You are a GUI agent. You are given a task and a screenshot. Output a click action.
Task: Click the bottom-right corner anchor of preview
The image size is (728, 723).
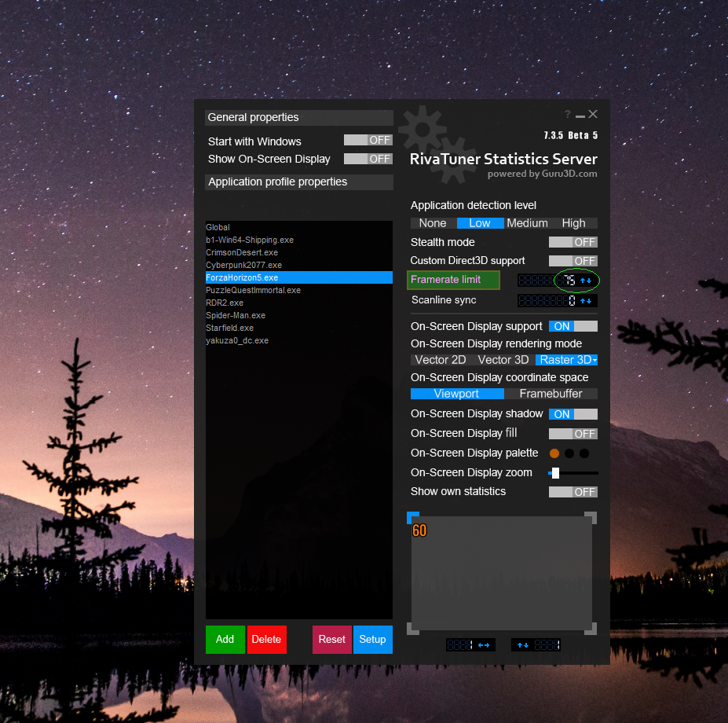click(x=591, y=629)
